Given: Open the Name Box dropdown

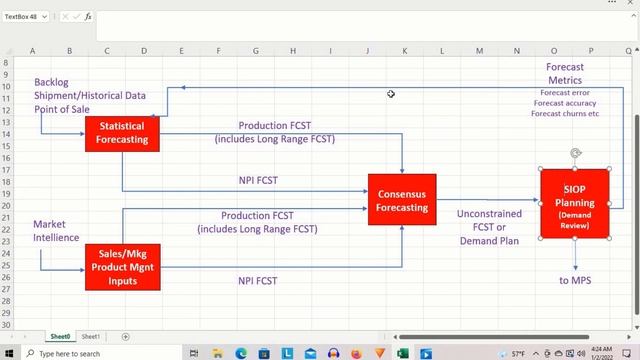Looking at the screenshot, I should 44,17.
